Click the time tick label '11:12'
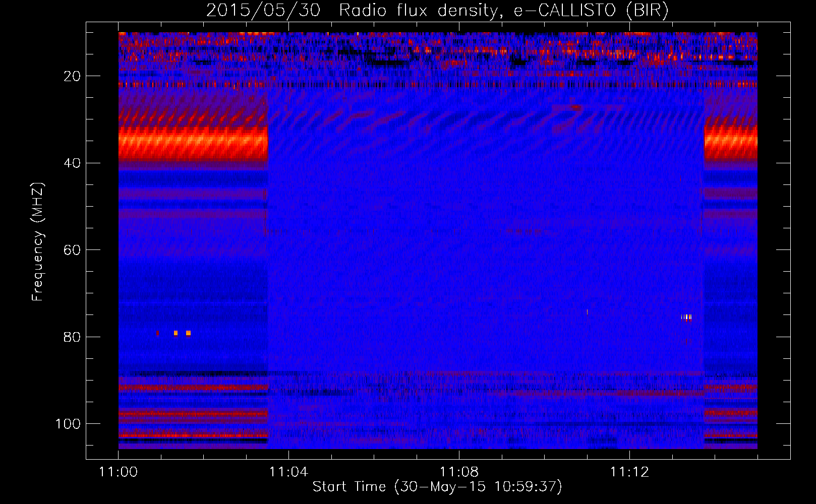Viewport: 816px width, 504px height. pos(629,472)
